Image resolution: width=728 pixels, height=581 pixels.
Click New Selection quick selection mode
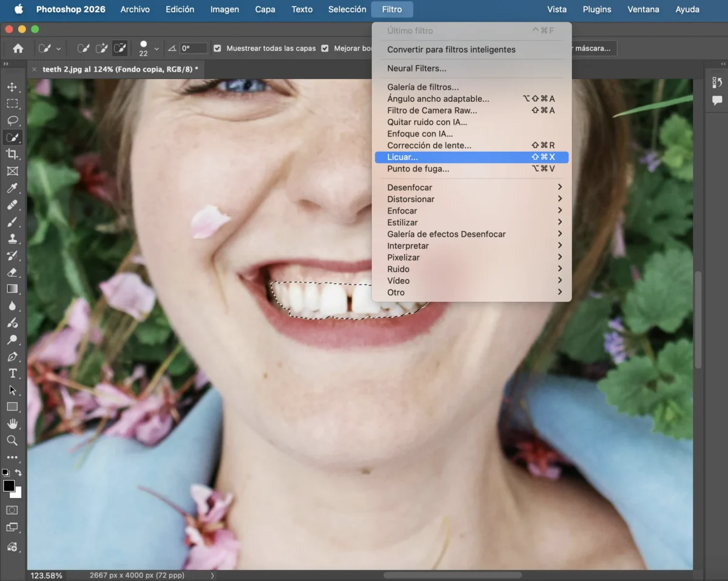[84, 49]
